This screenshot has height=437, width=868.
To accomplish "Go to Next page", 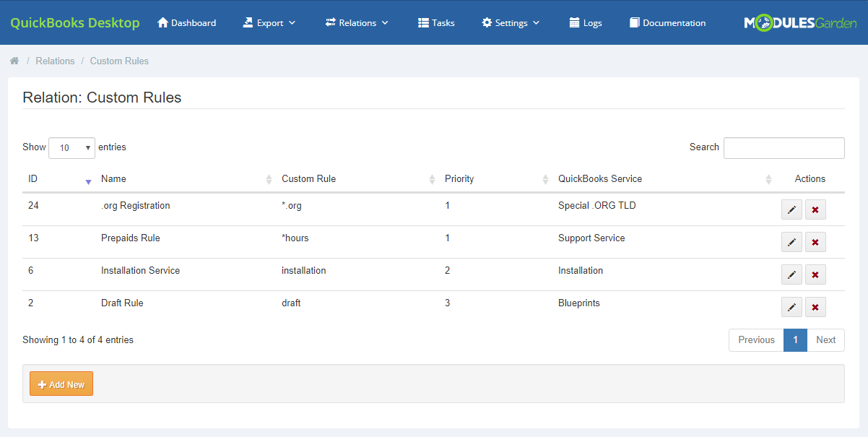I will coord(825,340).
